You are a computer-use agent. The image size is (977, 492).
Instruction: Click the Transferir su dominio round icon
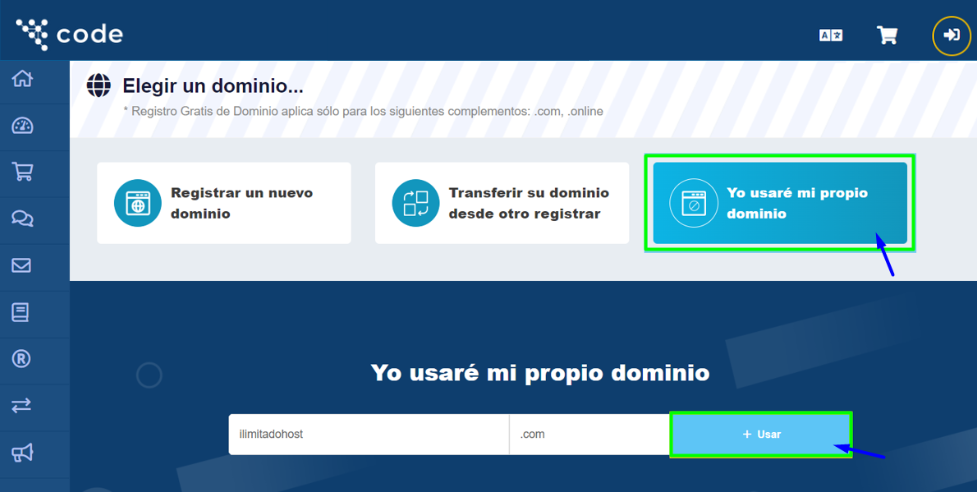416,203
